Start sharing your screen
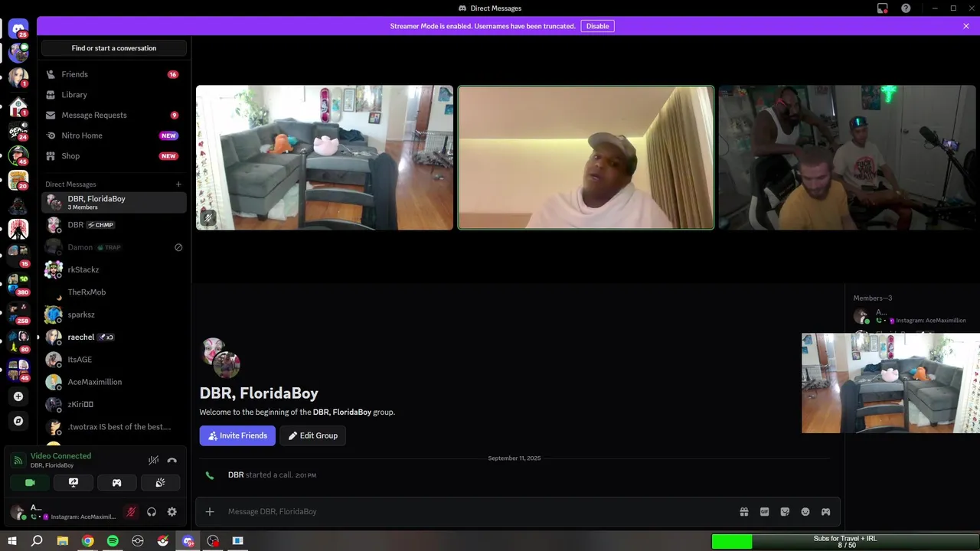This screenshot has height=551, width=980. (73, 483)
